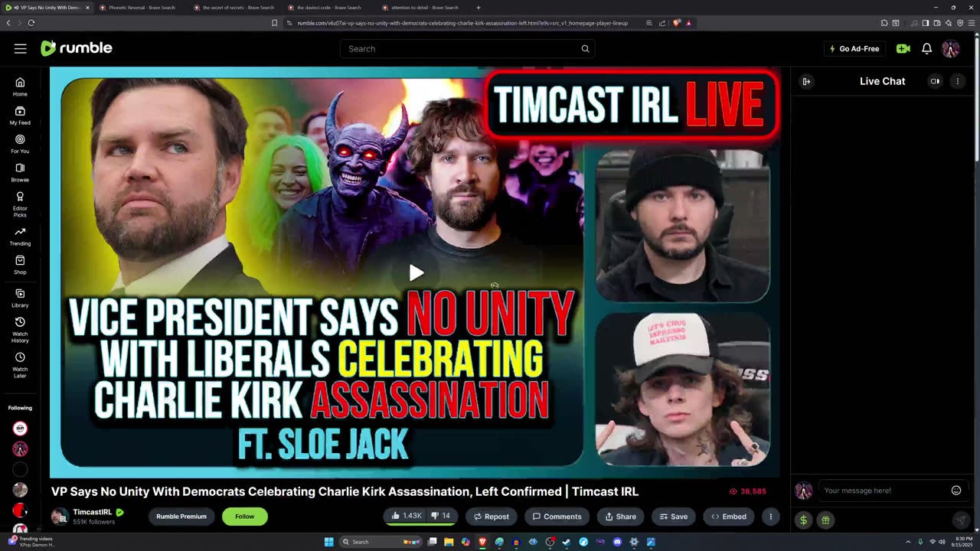Open Shop in sidebar

point(20,265)
